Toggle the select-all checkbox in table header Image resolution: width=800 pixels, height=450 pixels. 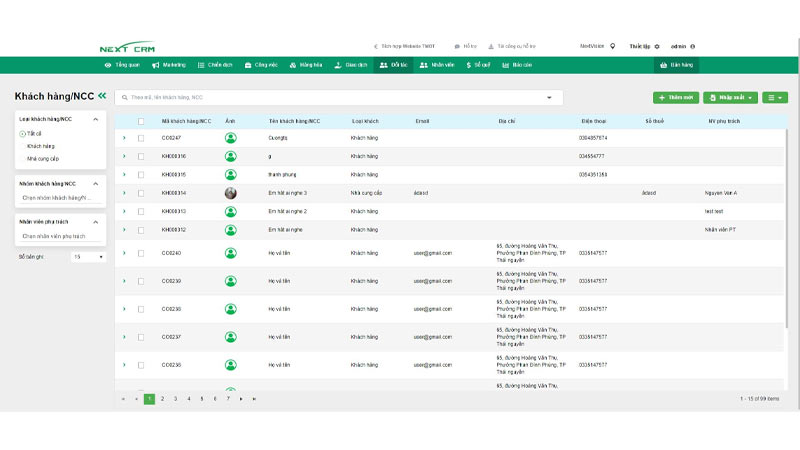141,121
